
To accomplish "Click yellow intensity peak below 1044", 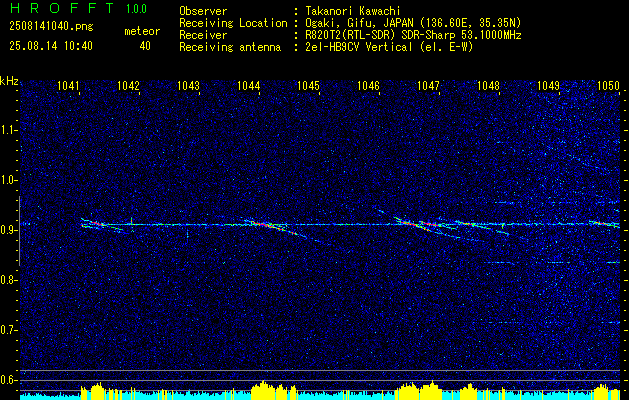I will click(x=263, y=390).
